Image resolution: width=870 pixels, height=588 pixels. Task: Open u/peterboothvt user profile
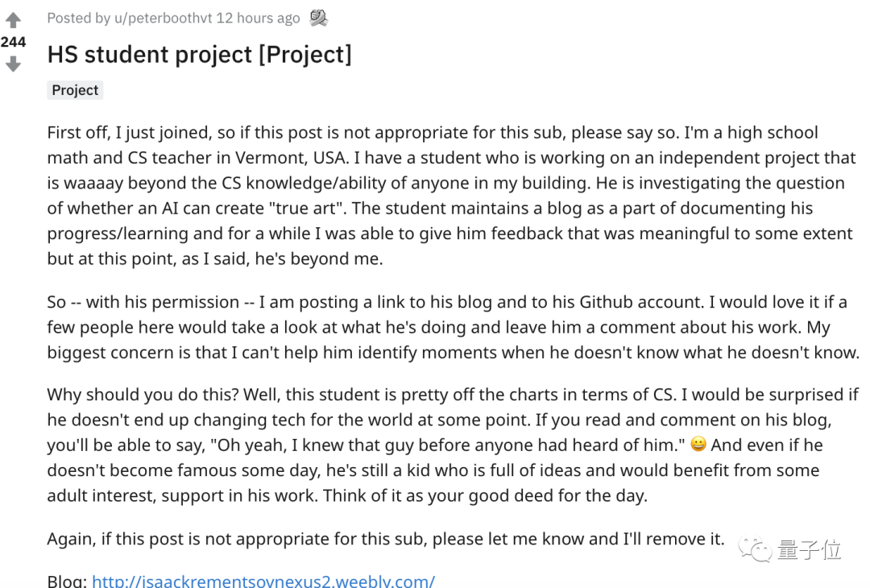point(163,19)
